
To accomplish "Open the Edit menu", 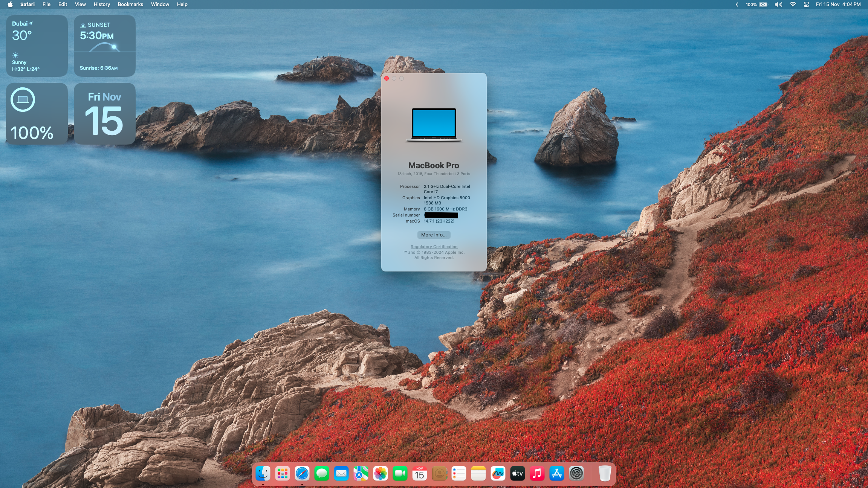I will (x=63, y=5).
